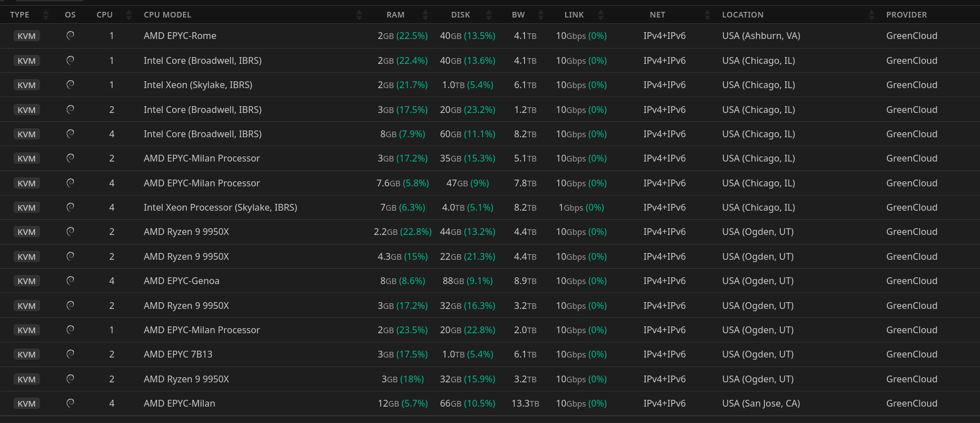The image size is (980, 423).
Task: Click OS icon in Ryzen 32GB (16.3%) row
Action: coord(71,306)
